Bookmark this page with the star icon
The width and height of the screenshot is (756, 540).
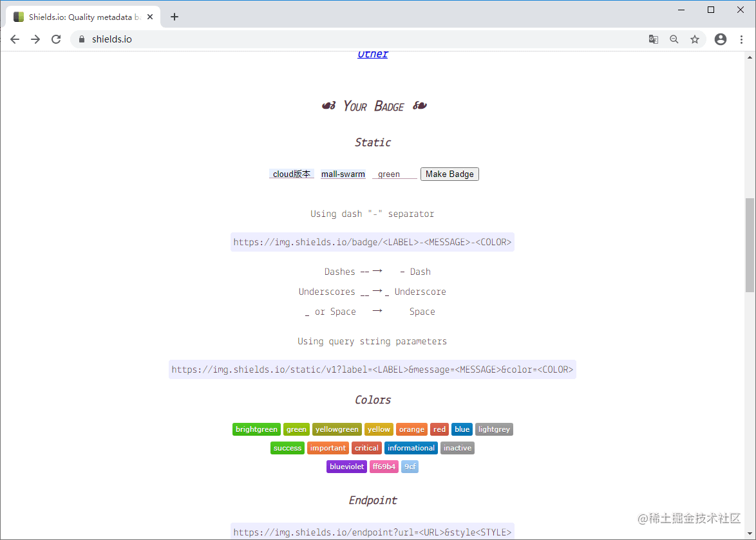tap(694, 39)
